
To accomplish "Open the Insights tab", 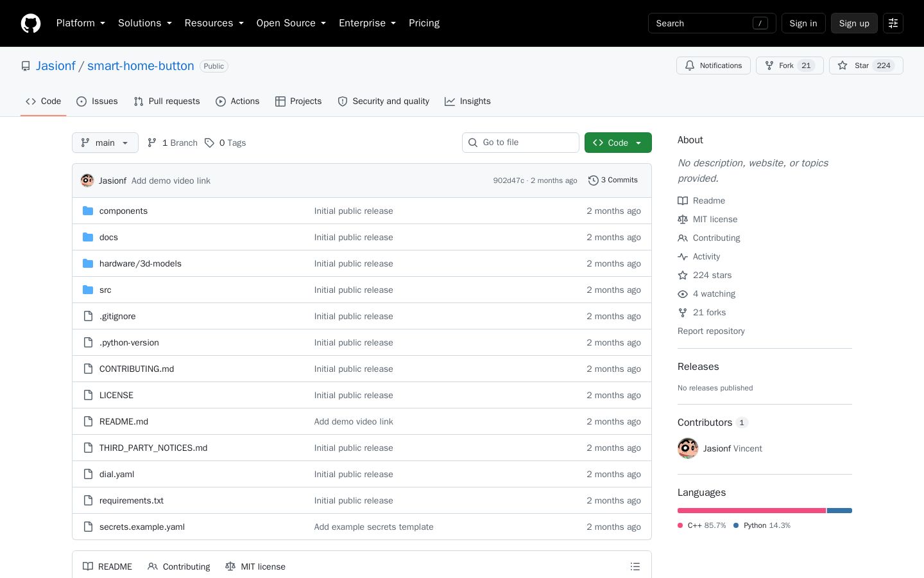I will pos(468,101).
